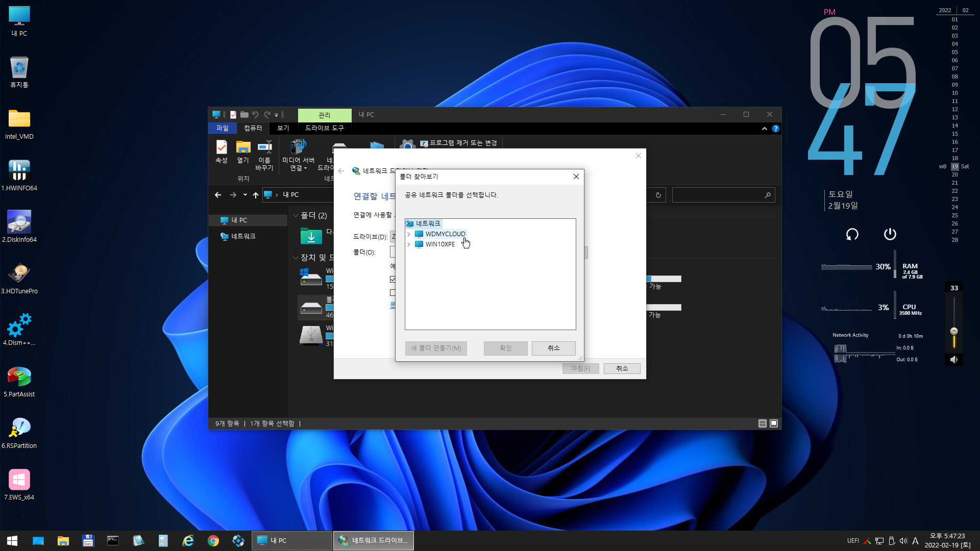Go up one level in Explorer
The width and height of the screenshot is (980, 551).
(256, 195)
